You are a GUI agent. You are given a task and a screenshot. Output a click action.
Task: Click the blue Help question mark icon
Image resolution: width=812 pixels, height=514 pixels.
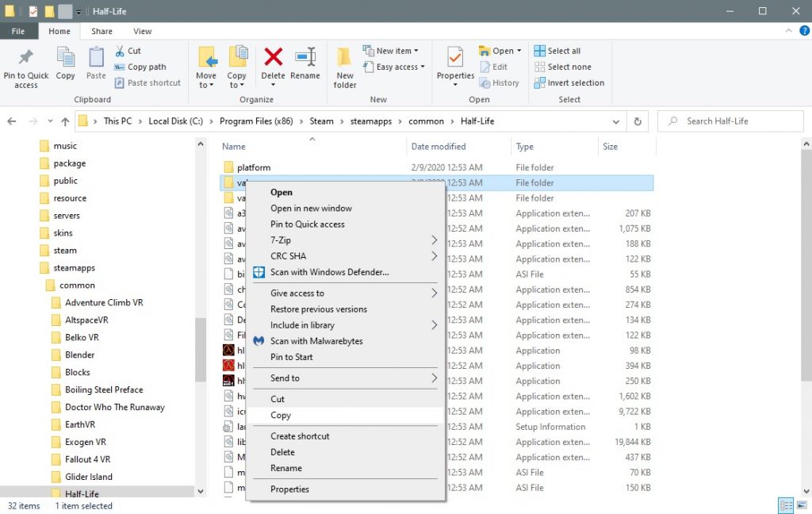point(804,31)
